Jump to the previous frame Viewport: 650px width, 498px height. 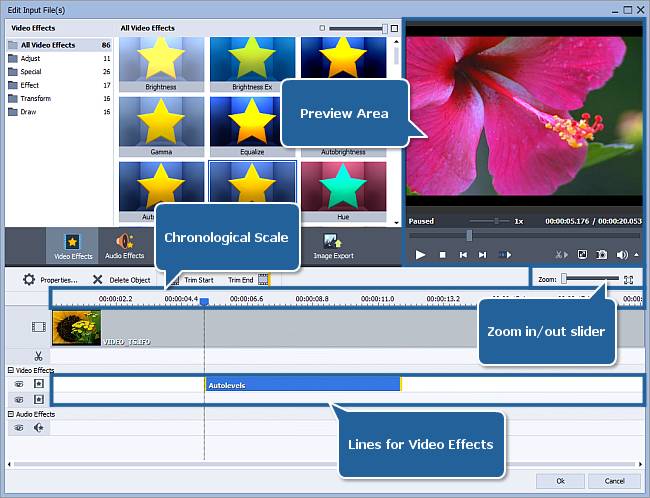463,255
